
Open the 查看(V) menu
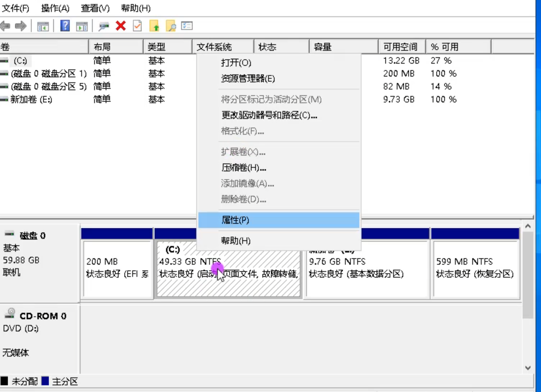point(95,8)
